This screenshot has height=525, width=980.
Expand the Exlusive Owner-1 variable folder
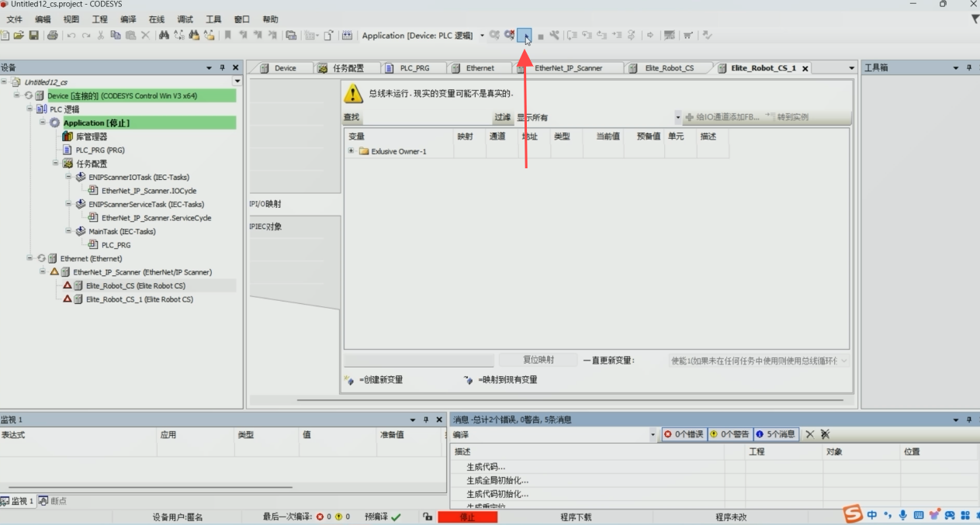coord(351,151)
